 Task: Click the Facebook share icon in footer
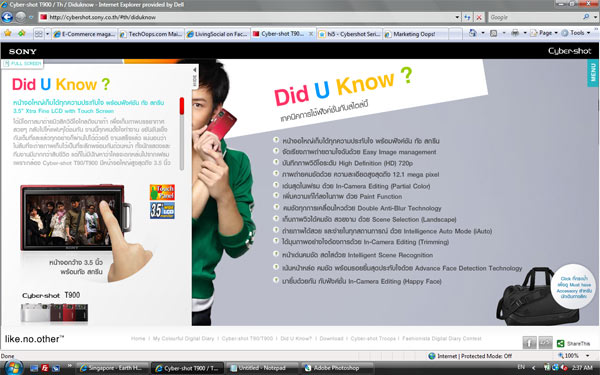click(530, 342)
